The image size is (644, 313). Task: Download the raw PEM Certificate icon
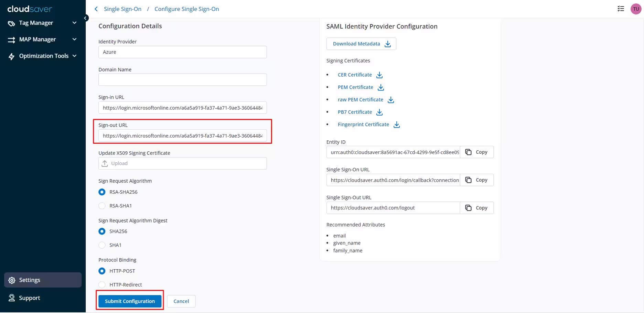coord(391,100)
